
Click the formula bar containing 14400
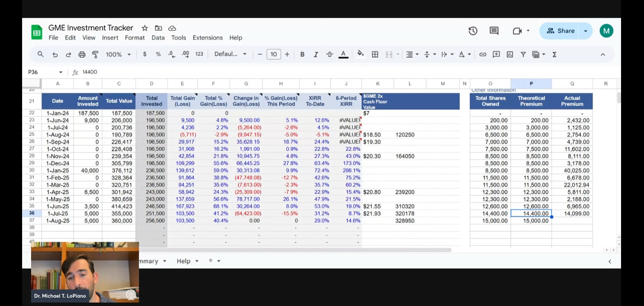click(x=349, y=72)
